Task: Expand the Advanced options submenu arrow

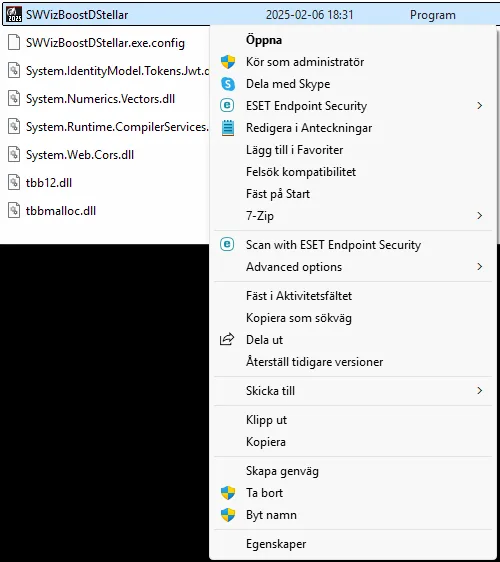Action: (x=480, y=266)
